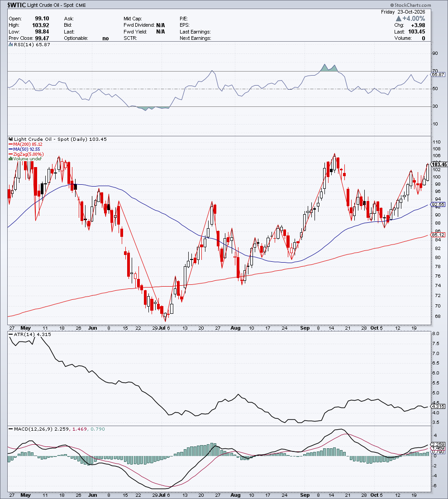Click the Jul 6 label on price chart axis
This screenshot has height=499, width=448.
165,328
